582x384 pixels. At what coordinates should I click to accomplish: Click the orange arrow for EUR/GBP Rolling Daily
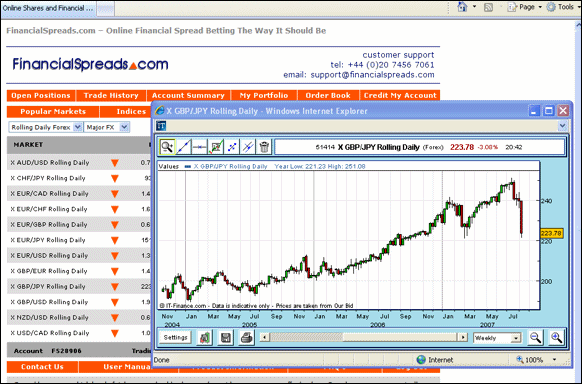click(115, 225)
